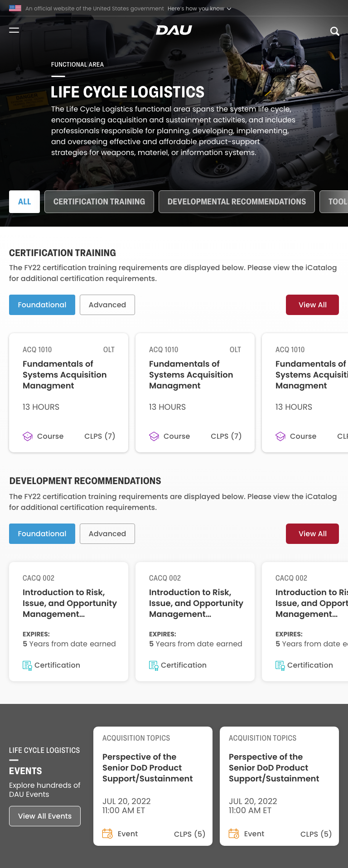Switch to Certification Training tab
The image size is (348, 868).
coord(99,202)
